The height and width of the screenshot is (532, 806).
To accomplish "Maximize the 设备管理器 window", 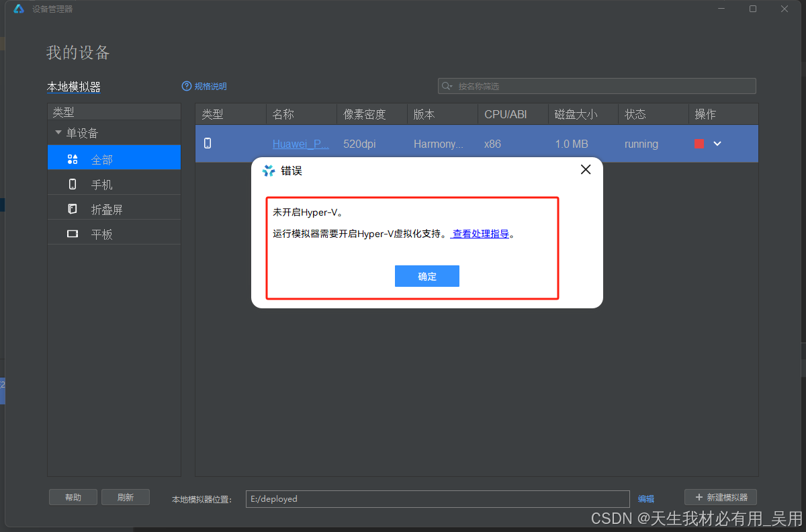I will [753, 9].
